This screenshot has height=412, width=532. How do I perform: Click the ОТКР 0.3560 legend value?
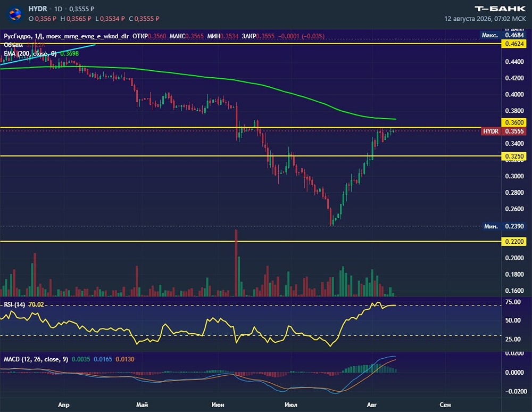pos(149,36)
